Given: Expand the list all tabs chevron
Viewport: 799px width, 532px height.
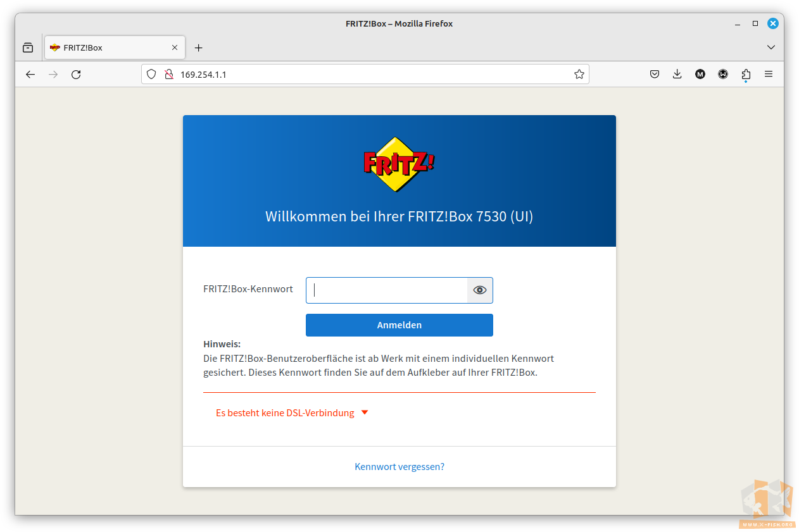Looking at the screenshot, I should pos(771,47).
